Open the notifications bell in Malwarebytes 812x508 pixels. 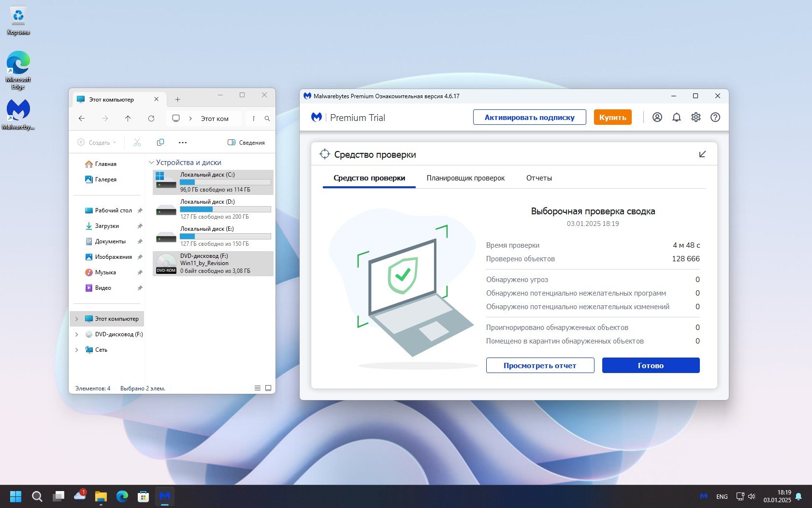pos(676,117)
